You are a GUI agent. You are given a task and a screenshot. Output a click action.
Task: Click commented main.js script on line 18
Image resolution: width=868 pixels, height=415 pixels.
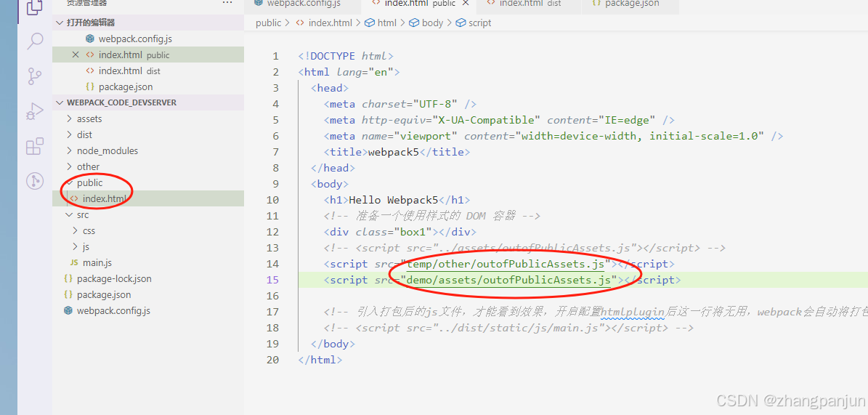(508, 328)
